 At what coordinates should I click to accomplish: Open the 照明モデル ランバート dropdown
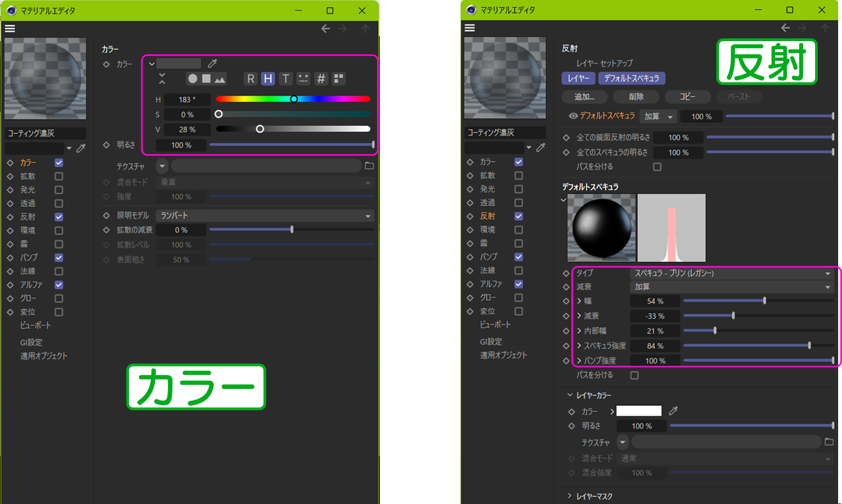[x=265, y=216]
